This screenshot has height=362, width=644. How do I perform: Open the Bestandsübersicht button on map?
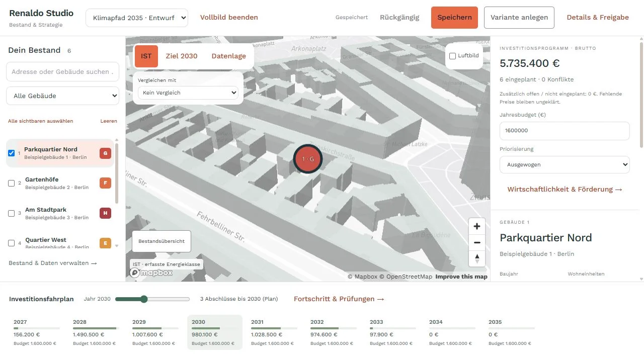pos(162,241)
